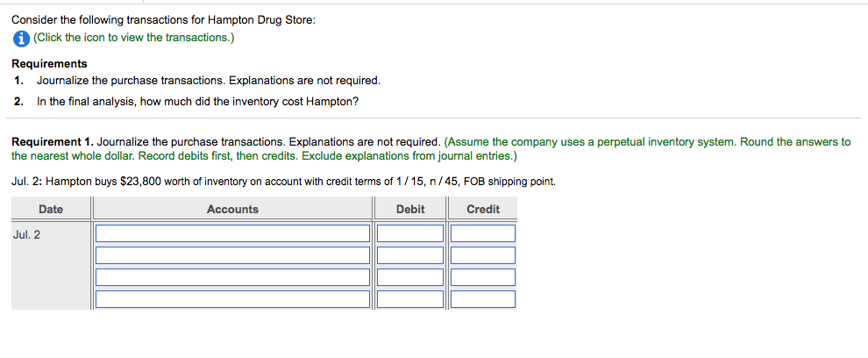Click third row Credit input field
Viewport: 868px width, 358px height.
pos(483,277)
